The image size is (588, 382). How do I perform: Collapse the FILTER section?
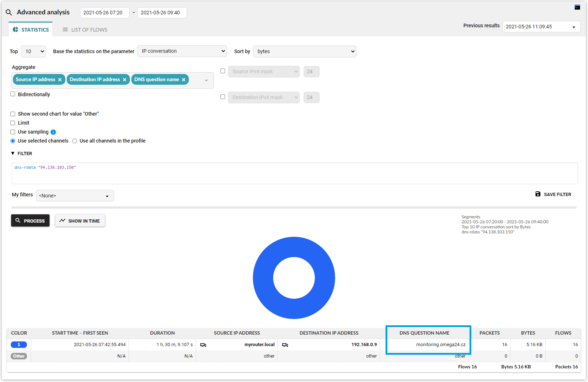click(x=13, y=154)
